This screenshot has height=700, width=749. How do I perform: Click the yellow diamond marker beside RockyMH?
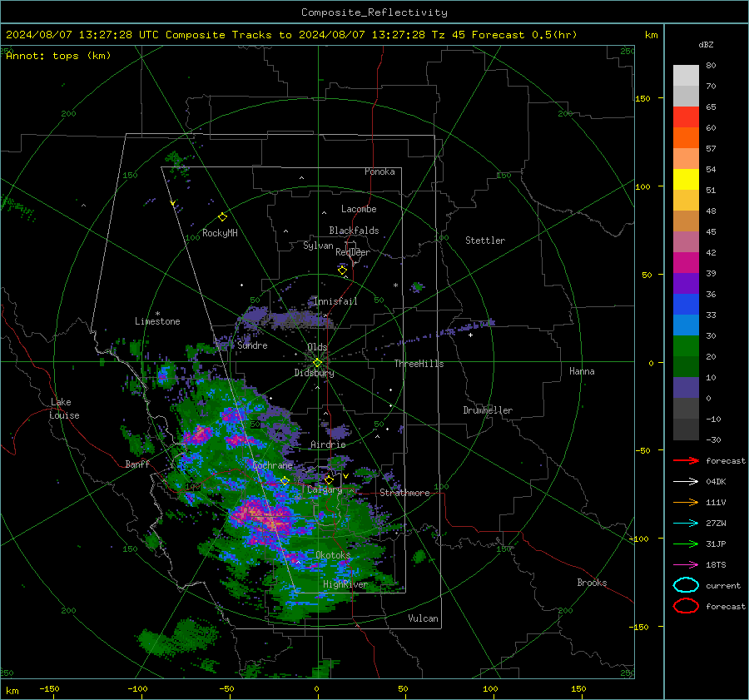pyautogui.click(x=222, y=217)
